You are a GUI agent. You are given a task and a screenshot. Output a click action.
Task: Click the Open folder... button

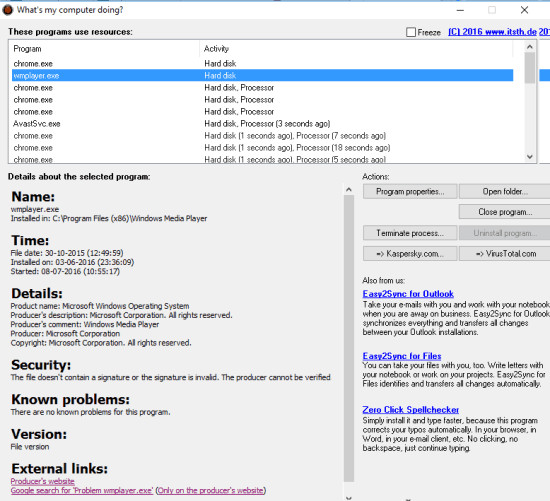[x=504, y=192]
